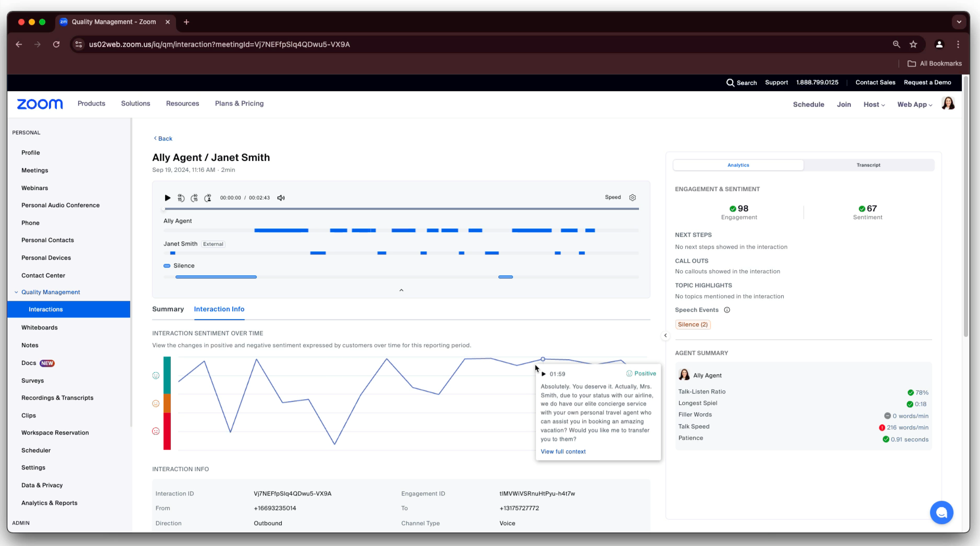Click Support link in top bar
Viewport: 980px width, 546px height.
pyautogui.click(x=776, y=83)
